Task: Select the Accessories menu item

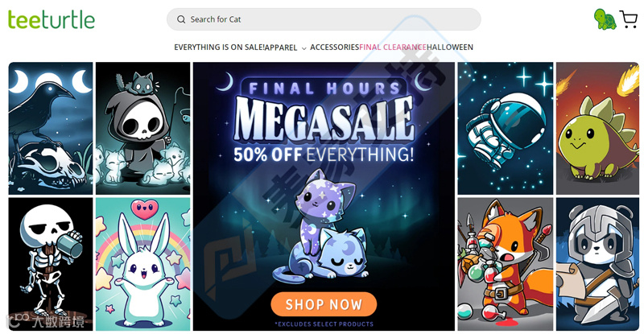Action: click(334, 47)
